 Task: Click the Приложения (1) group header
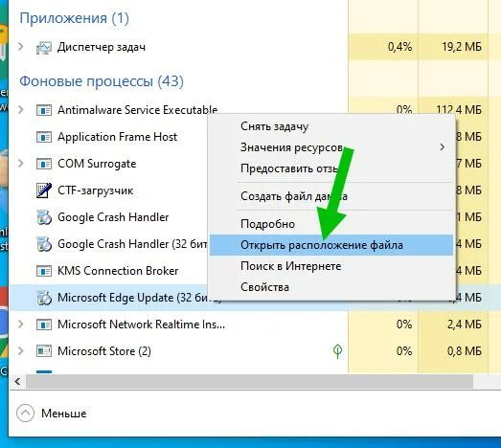click(74, 18)
